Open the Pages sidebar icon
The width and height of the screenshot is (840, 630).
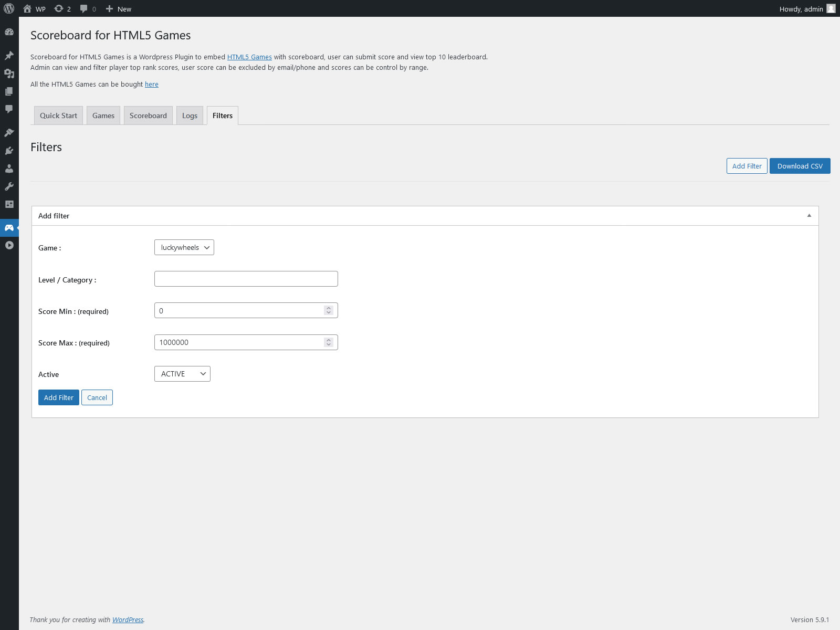click(x=9, y=91)
